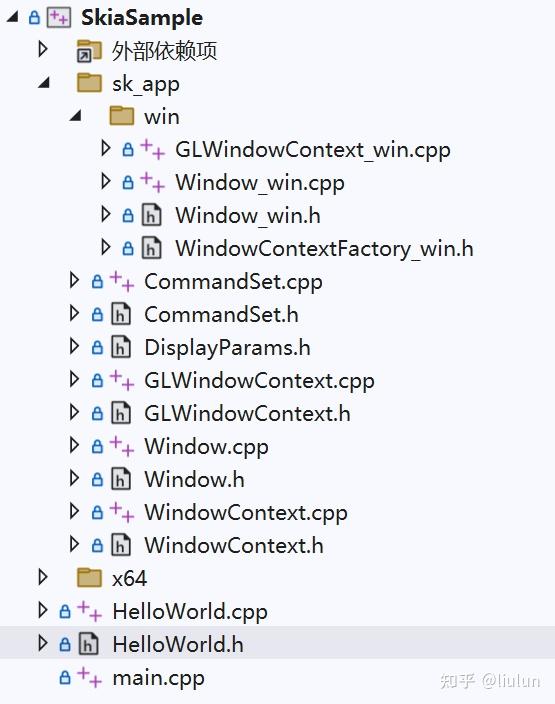Select file HelloWorld.cpp

point(190,612)
